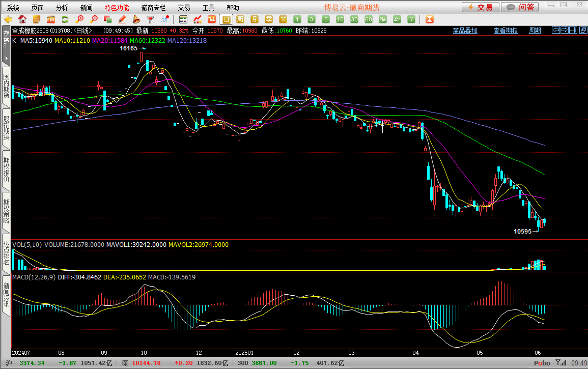Select the X custom period button
This screenshot has width=588, height=369.
tap(283, 19)
